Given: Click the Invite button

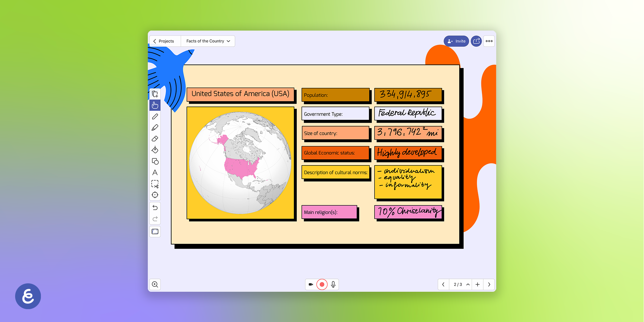Looking at the screenshot, I should [456, 41].
